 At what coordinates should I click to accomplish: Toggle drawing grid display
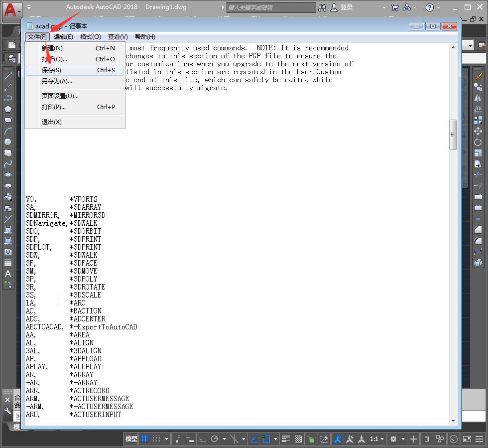tap(145, 439)
